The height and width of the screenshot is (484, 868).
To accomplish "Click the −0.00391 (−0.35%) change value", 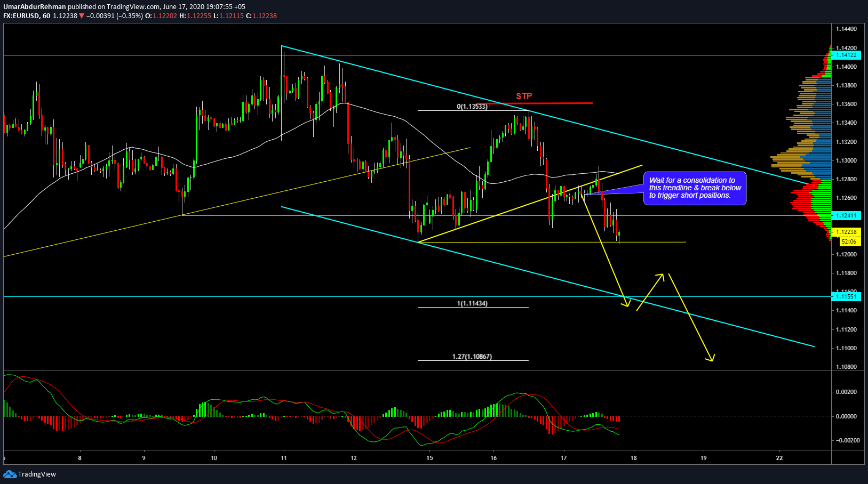I will click(115, 16).
